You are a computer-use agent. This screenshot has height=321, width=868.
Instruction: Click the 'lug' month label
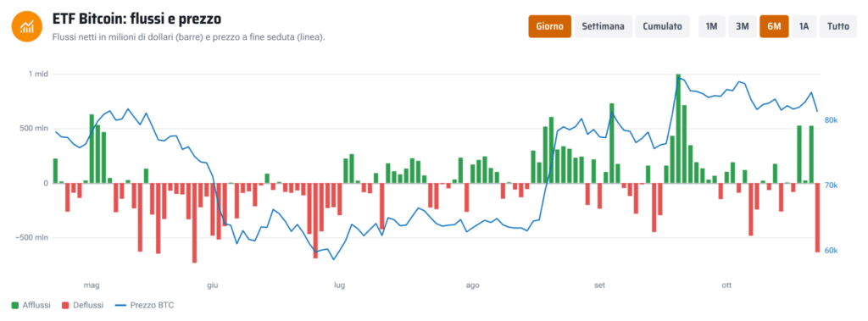coord(339,285)
